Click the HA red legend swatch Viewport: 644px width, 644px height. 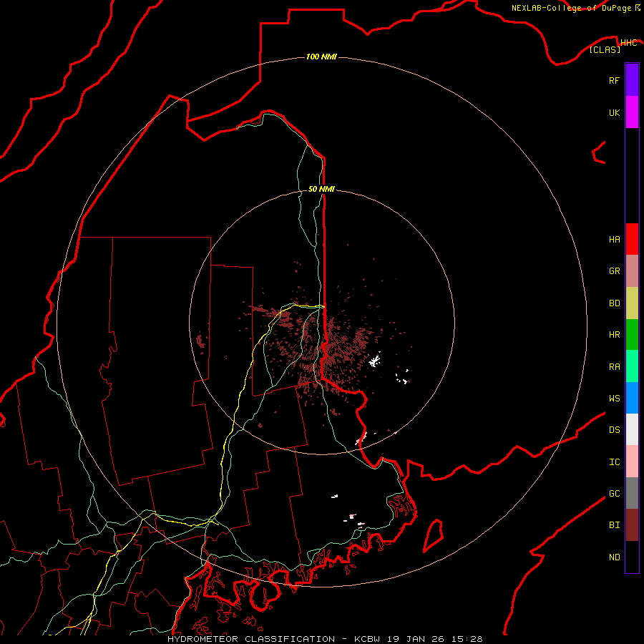632,239
